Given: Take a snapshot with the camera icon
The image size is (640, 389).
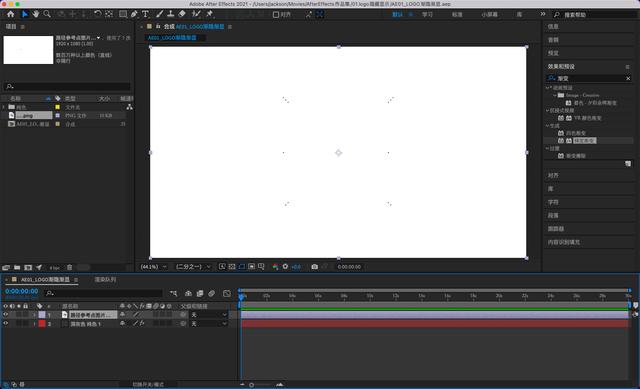Looking at the screenshot, I should pyautogui.click(x=314, y=267).
